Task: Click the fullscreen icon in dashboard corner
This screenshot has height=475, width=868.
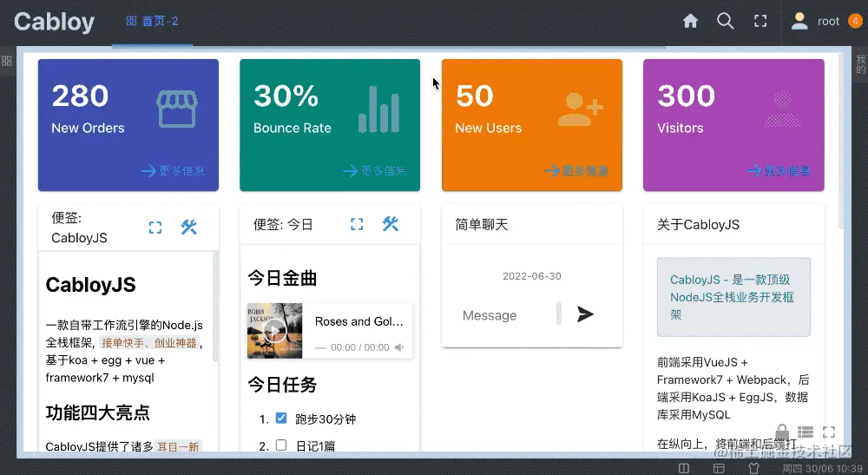Action: click(829, 432)
